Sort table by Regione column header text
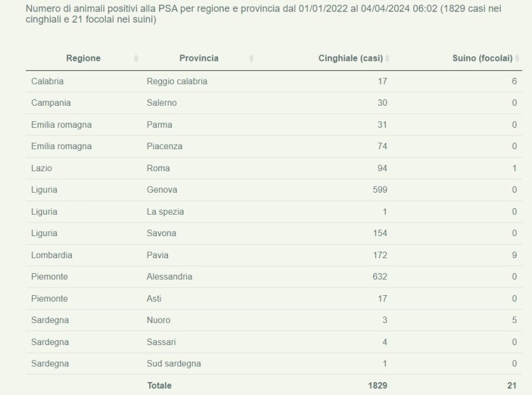 pos(83,58)
